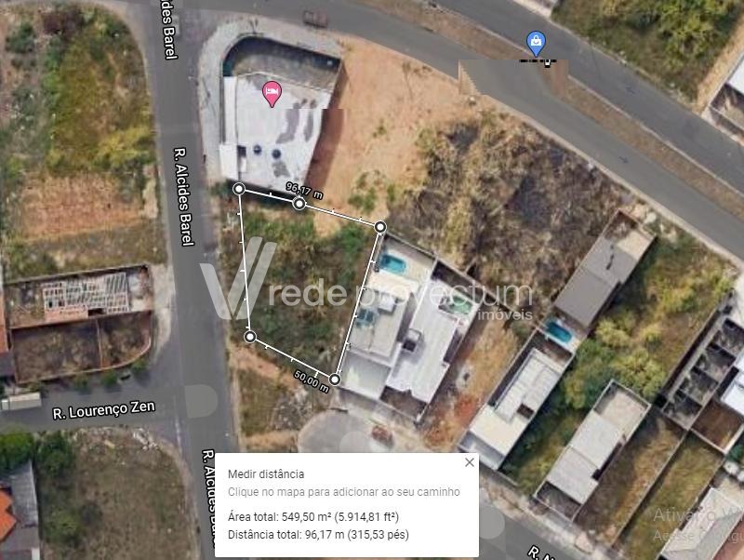Select measurement node beside 50,00 m label
744x560 pixels.
(x=335, y=380)
